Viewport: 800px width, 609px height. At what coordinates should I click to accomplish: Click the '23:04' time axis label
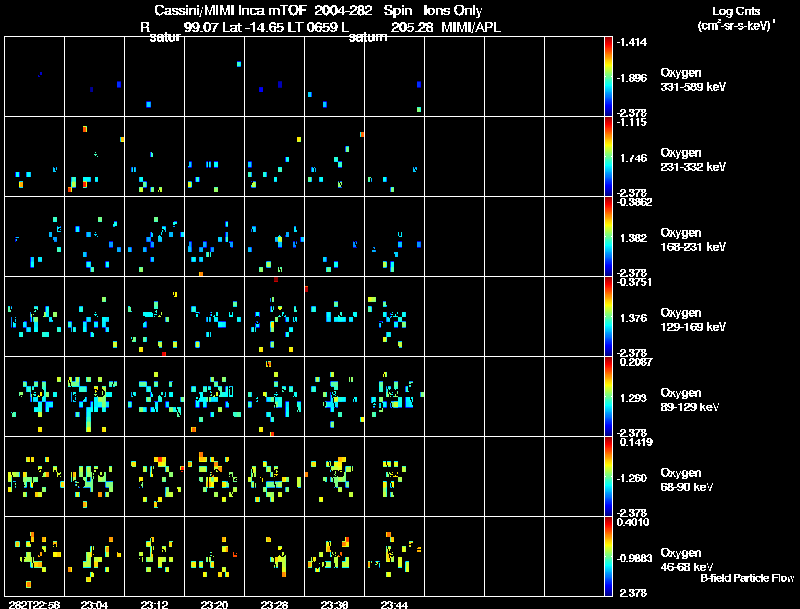pyautogui.click(x=94, y=604)
